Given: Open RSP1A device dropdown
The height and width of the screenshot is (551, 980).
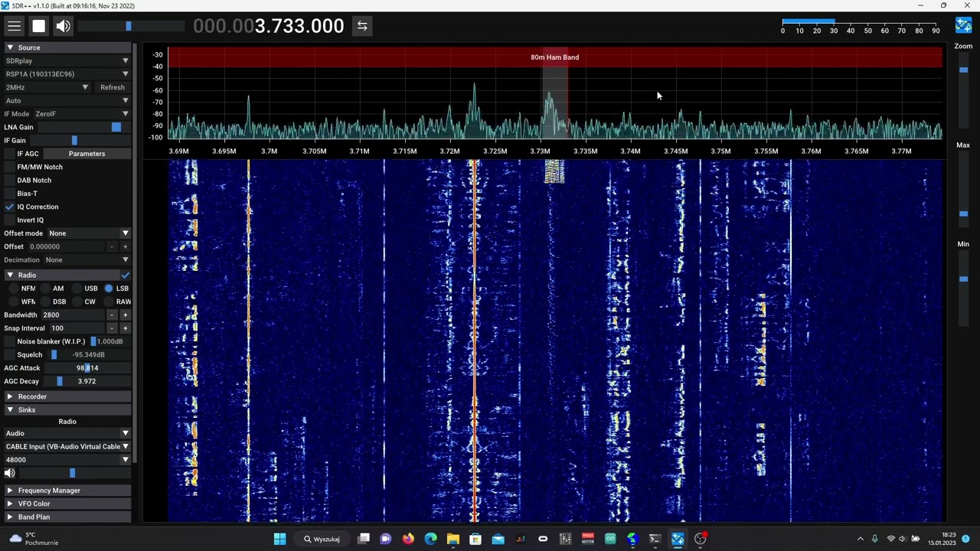Looking at the screenshot, I should pos(67,74).
